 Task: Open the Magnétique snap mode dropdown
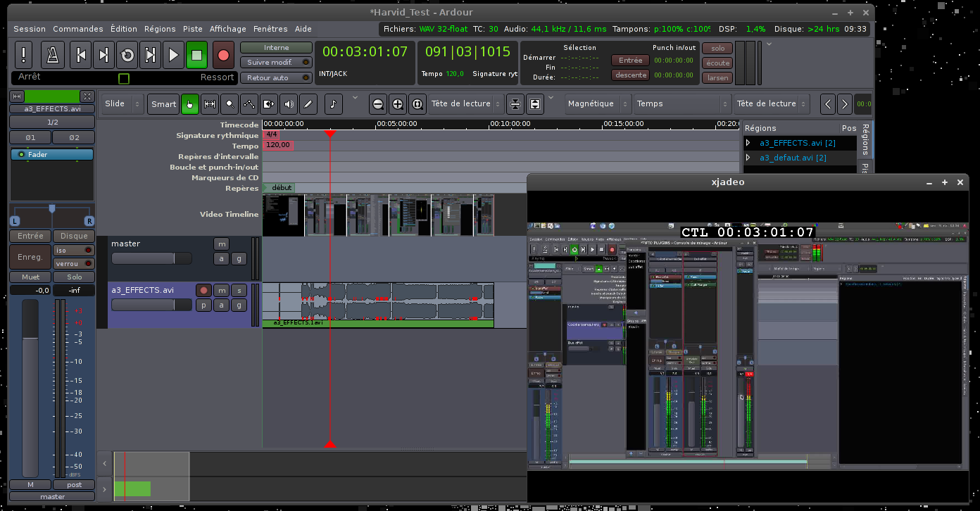[x=596, y=104]
